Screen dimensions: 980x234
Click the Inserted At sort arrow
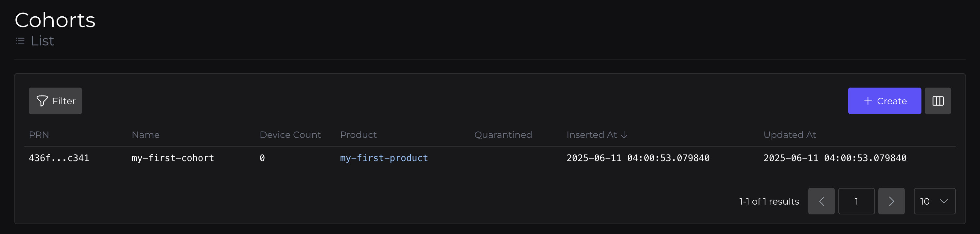(x=624, y=135)
